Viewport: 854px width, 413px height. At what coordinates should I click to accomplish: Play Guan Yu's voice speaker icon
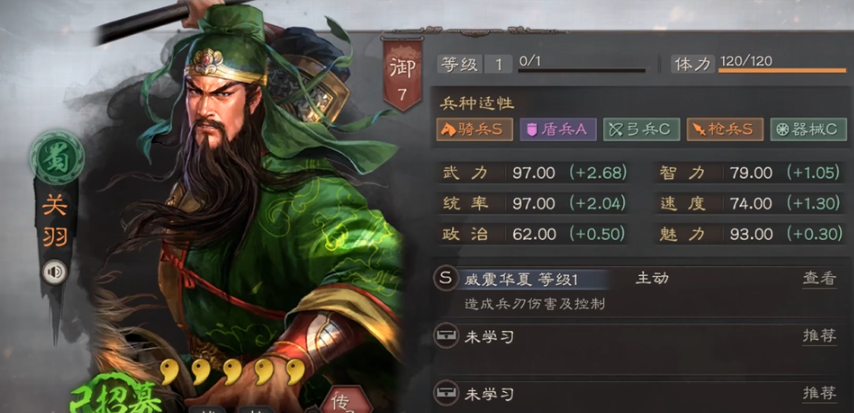click(54, 272)
